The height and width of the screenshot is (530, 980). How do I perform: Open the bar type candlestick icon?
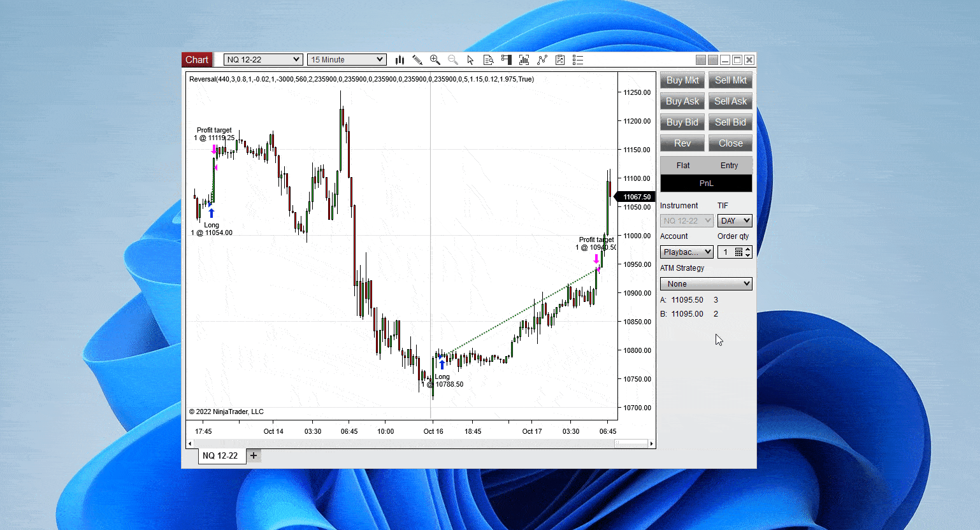pos(400,60)
